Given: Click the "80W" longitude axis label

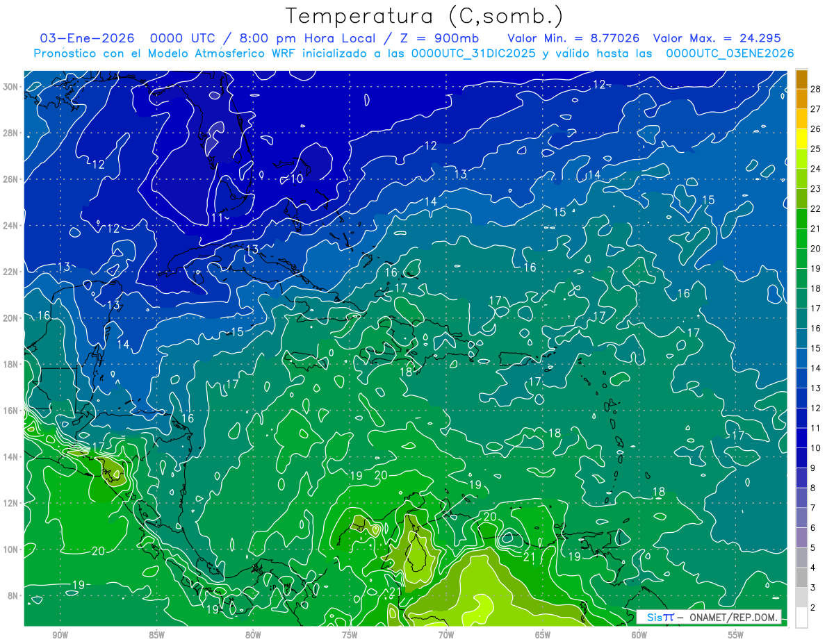Looking at the screenshot, I should point(253,635).
